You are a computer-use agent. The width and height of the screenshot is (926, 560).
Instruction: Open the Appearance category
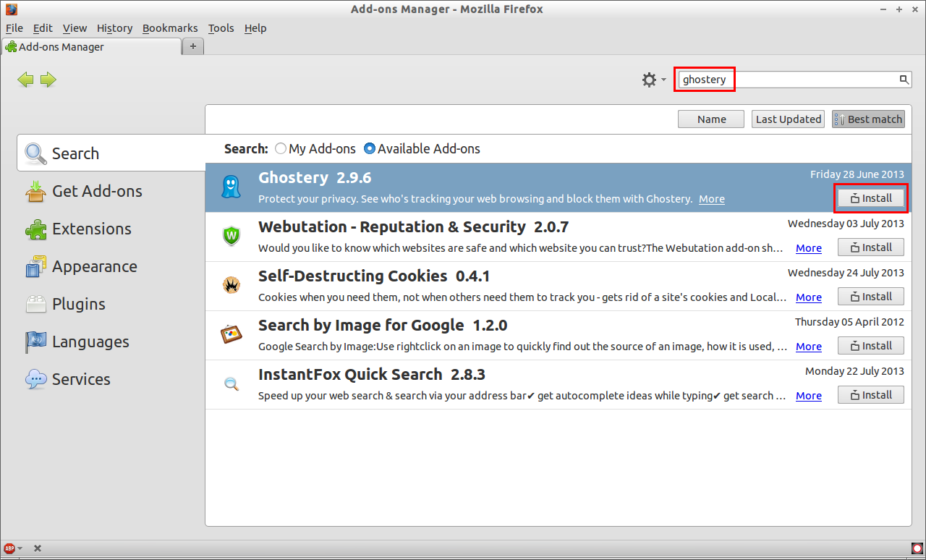[x=111, y=266]
